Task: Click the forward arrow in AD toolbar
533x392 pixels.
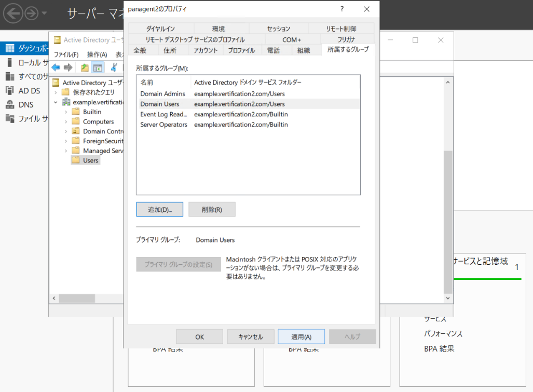Action: (68, 67)
